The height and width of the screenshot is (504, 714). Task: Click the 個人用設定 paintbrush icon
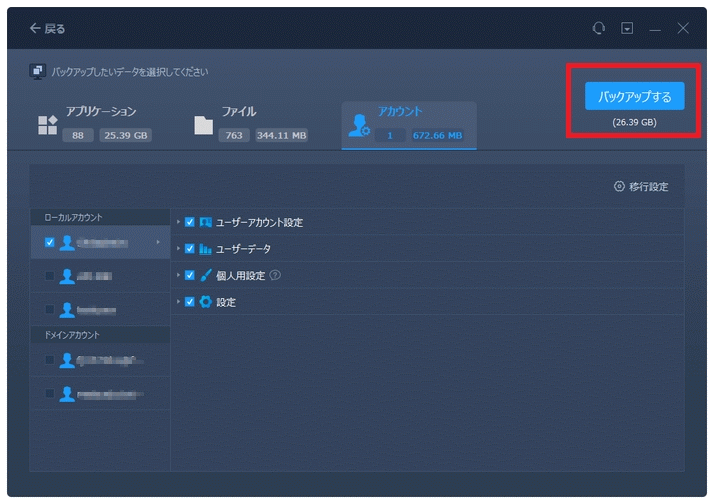coord(206,275)
